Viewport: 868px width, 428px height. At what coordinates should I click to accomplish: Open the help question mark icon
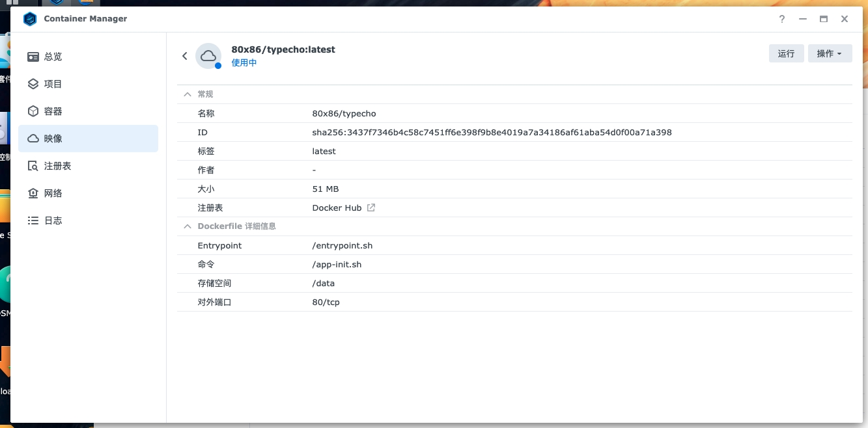782,19
